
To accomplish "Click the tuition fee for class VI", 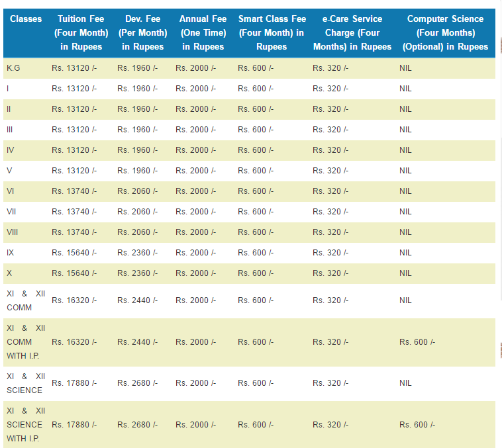I will click(74, 191).
